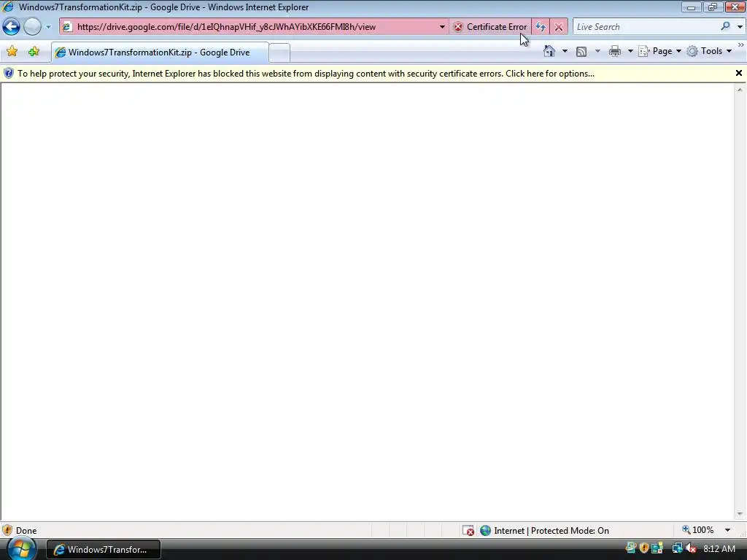Viewport: 747px width, 560px height.
Task: Click the Back navigation arrow
Action: [12, 27]
